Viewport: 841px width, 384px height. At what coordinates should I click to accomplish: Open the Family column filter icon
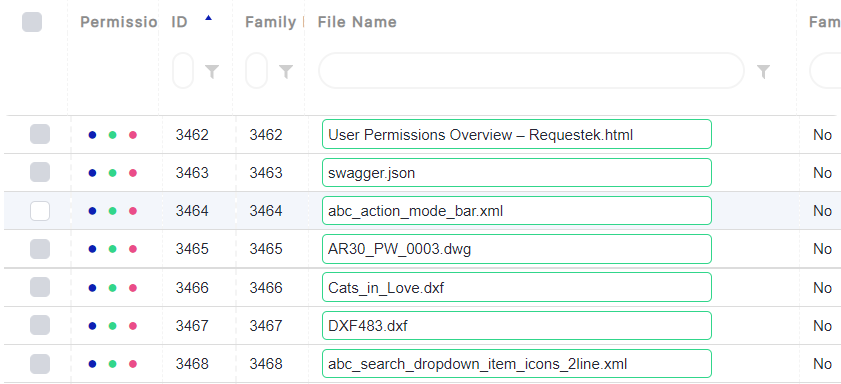[x=286, y=71]
